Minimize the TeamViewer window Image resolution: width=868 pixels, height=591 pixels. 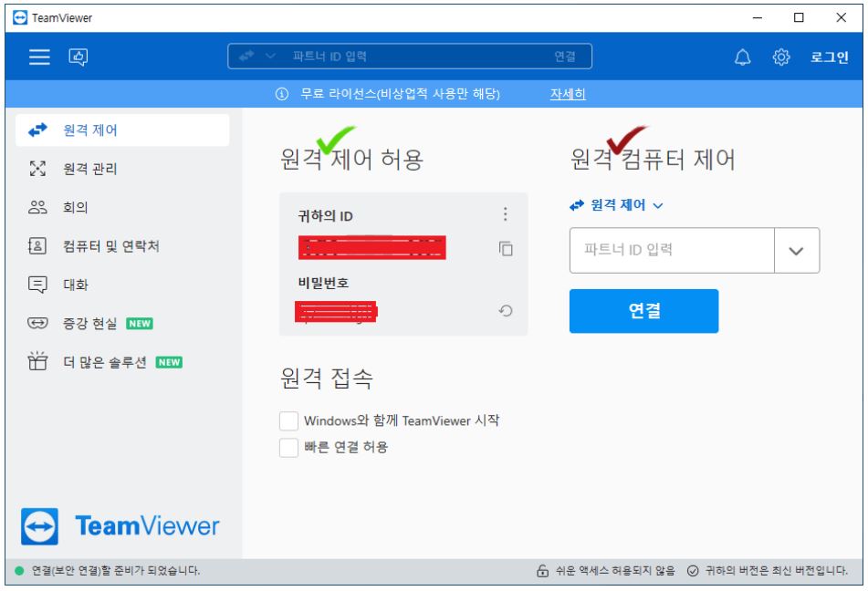(758, 17)
